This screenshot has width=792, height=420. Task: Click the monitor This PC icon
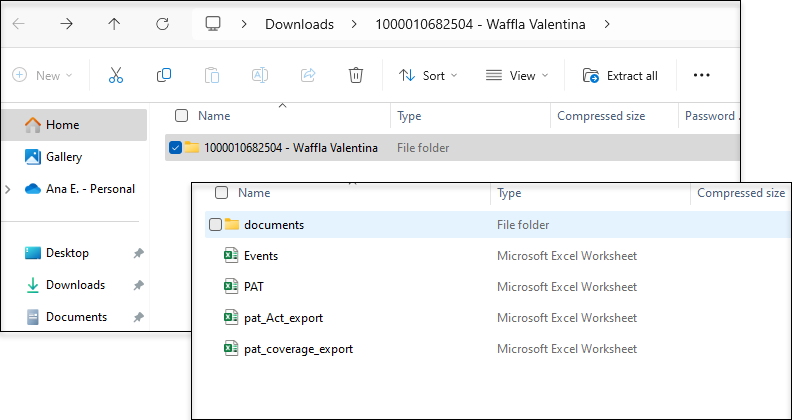pos(212,23)
